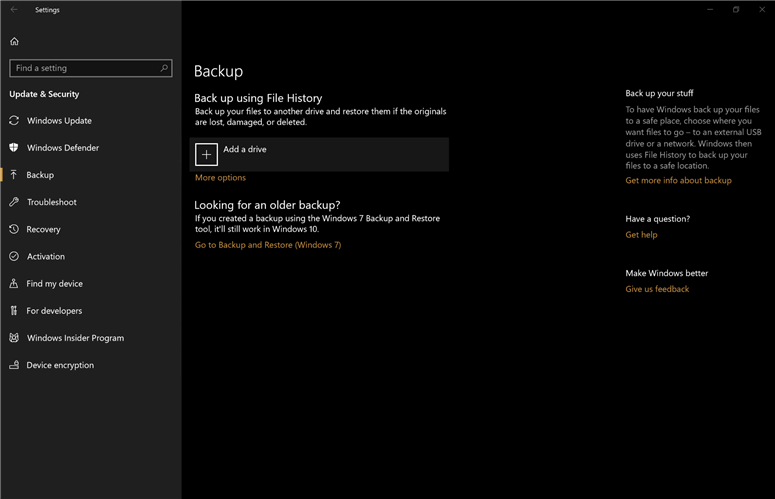Click the Windows Insider Program icon
Viewport: 775px width, 499px height.
click(14, 338)
